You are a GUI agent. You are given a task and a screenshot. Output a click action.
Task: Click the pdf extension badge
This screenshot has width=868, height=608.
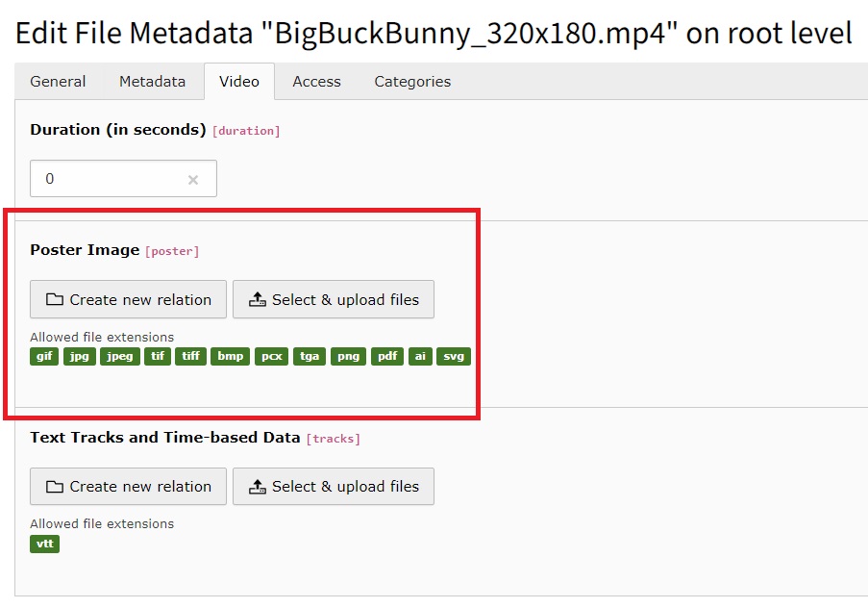[x=387, y=356]
